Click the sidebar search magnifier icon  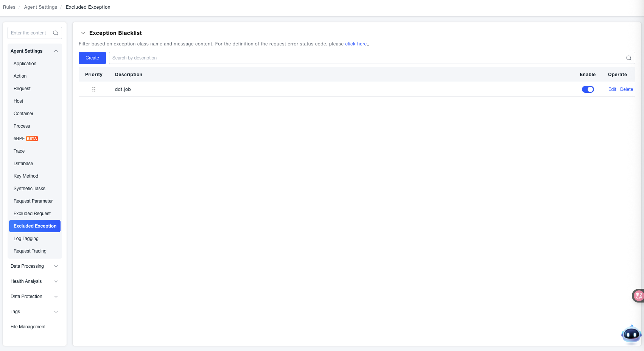56,33
